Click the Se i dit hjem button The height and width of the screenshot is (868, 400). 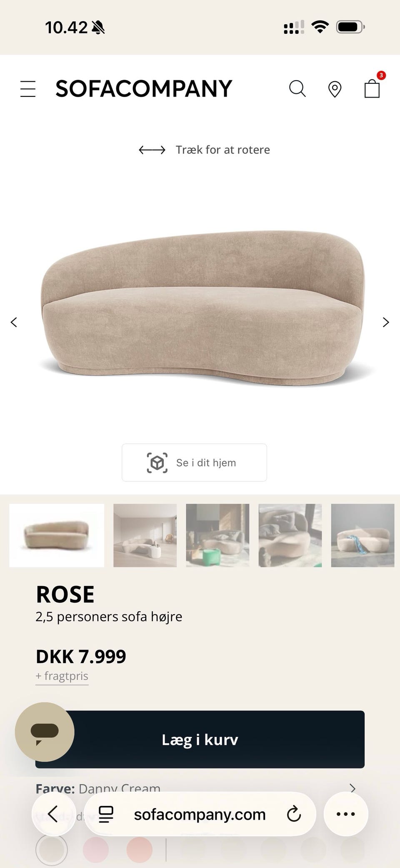pyautogui.click(x=194, y=463)
